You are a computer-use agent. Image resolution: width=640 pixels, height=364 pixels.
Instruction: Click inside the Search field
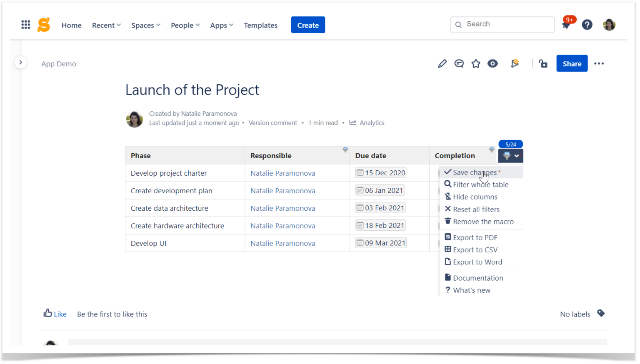pyautogui.click(x=502, y=24)
